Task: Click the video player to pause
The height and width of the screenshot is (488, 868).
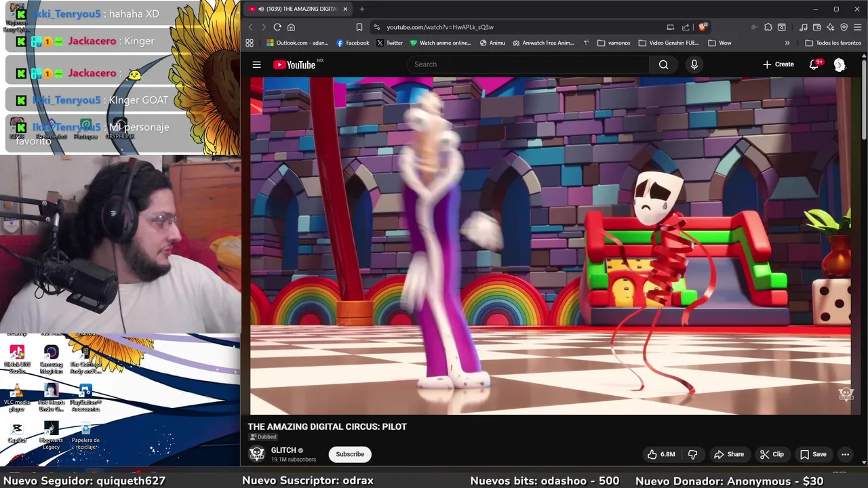Action: pyautogui.click(x=551, y=245)
